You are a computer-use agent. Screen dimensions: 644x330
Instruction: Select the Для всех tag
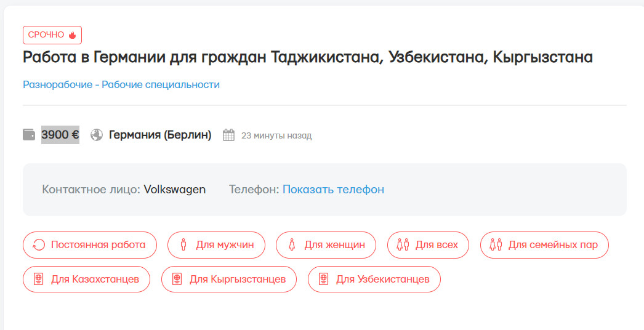[428, 245]
